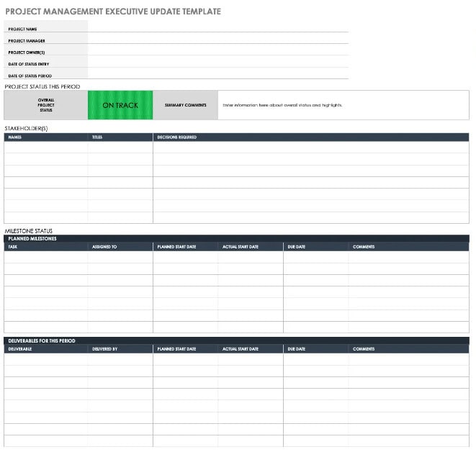476x452 pixels.
Task: Select the Planned Milestones section header
Action: click(236, 238)
